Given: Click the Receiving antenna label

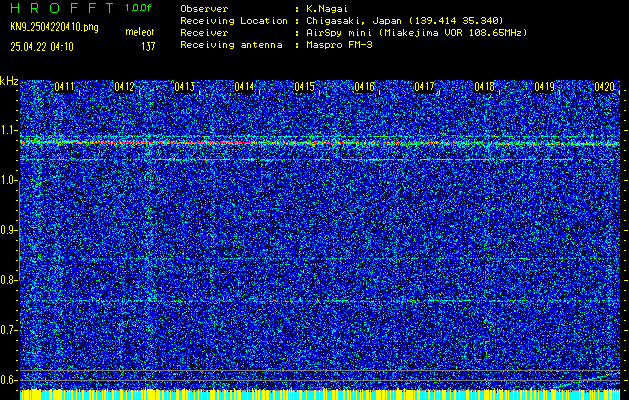Looking at the screenshot, I should pos(231,45).
